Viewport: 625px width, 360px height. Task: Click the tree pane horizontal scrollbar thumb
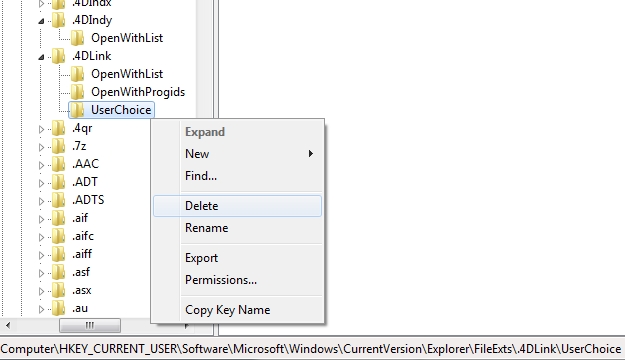coord(90,326)
